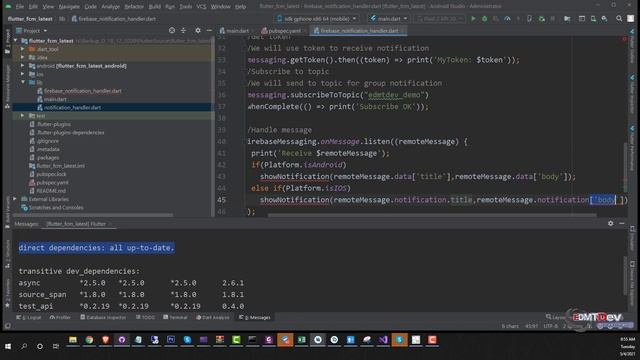Open the Terminal tool window
Screen dimensions: 640x360
pos(175,317)
